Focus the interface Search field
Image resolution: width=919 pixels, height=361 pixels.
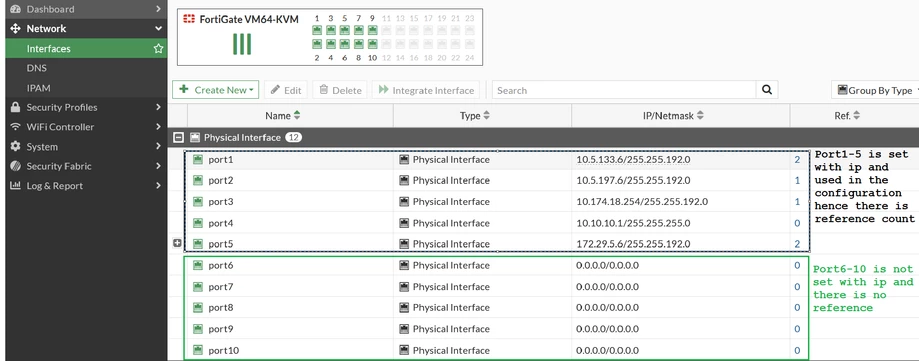click(x=624, y=90)
